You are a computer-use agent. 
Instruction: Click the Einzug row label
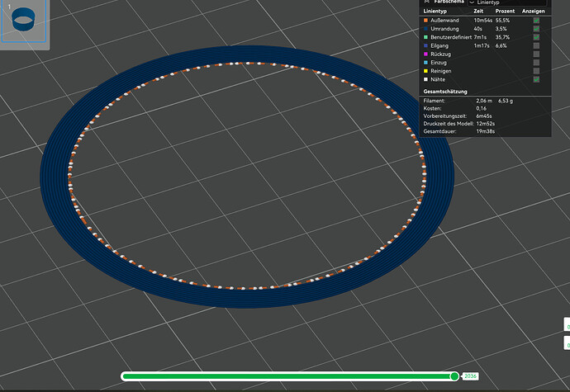[x=439, y=63]
